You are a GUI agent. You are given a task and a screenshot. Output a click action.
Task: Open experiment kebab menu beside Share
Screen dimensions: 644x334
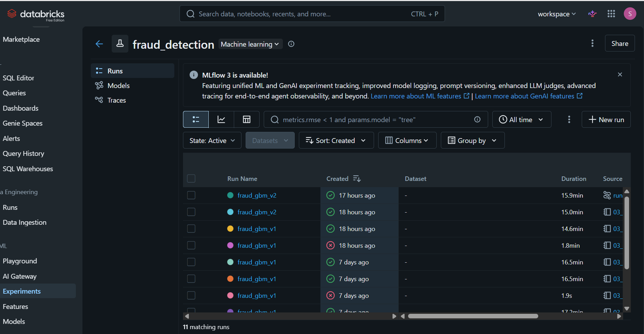593,43
